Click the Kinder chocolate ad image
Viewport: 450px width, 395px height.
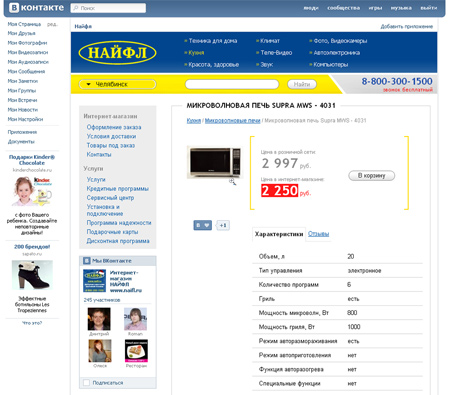point(32,191)
